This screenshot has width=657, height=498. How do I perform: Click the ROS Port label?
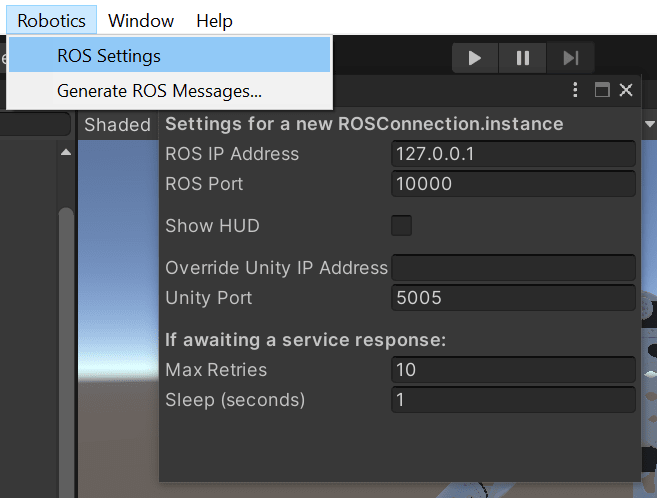point(204,183)
